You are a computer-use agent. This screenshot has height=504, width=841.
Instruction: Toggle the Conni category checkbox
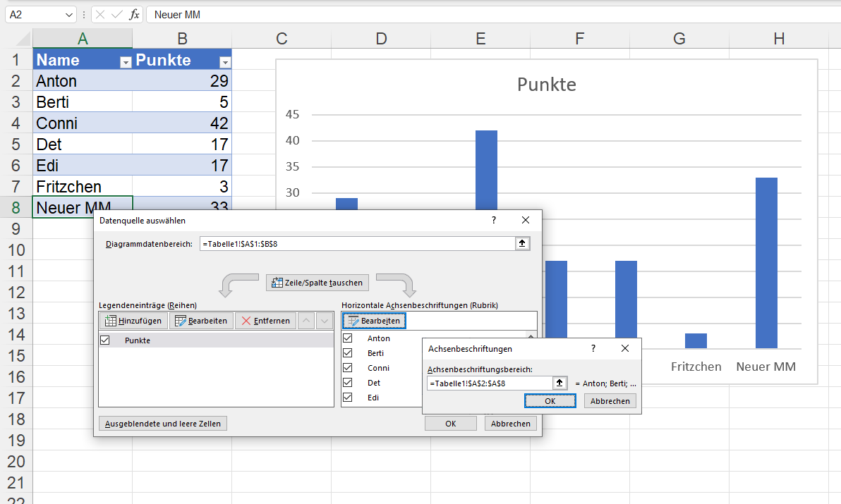coord(347,368)
